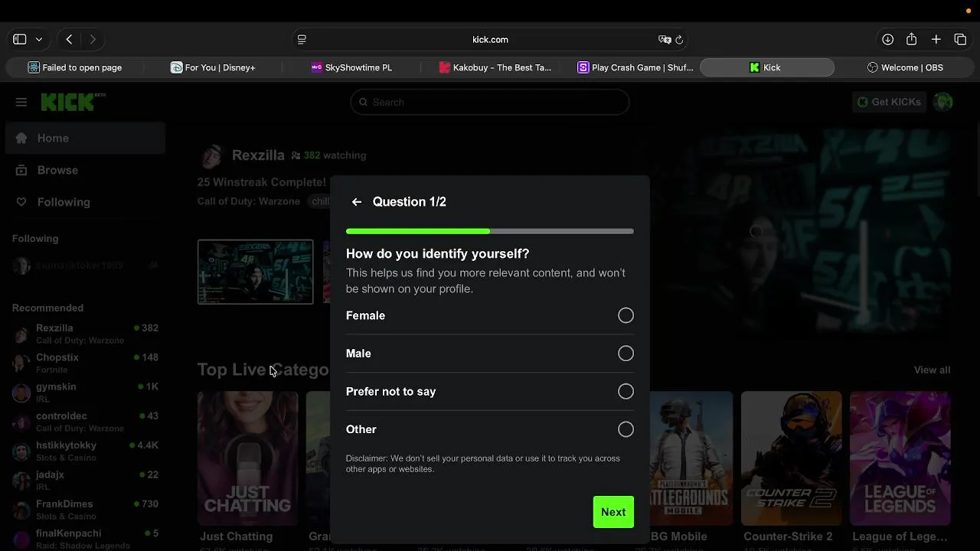The image size is (980, 551).
Task: Switch to SkyShowtime PL tab
Action: tap(351, 67)
